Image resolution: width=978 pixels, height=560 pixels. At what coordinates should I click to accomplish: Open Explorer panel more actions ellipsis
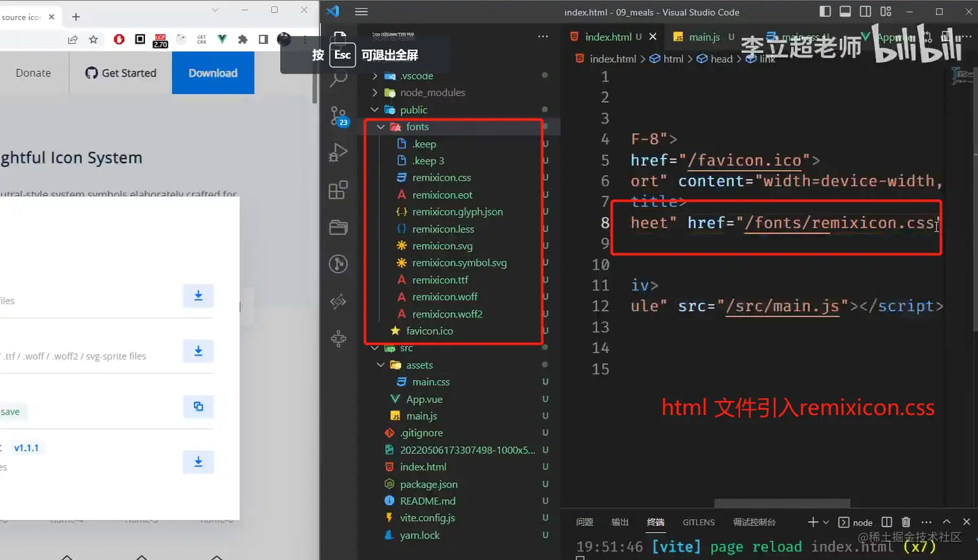click(x=543, y=37)
